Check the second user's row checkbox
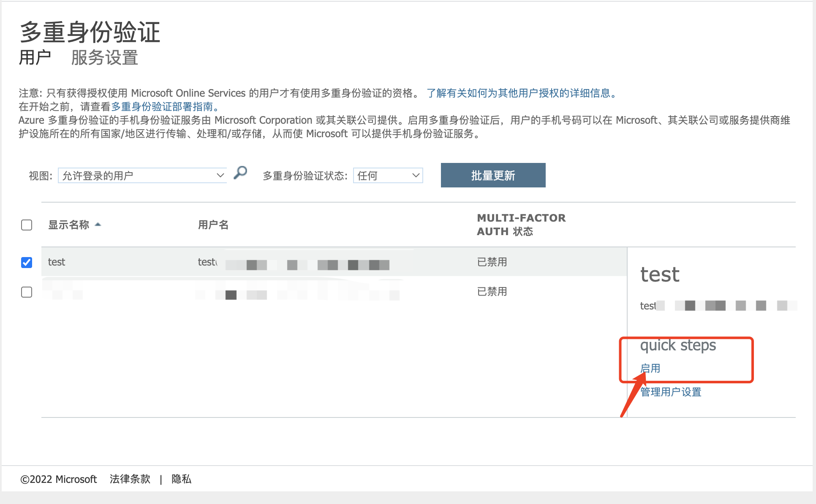Viewport: 816px width, 504px height. 27,292
